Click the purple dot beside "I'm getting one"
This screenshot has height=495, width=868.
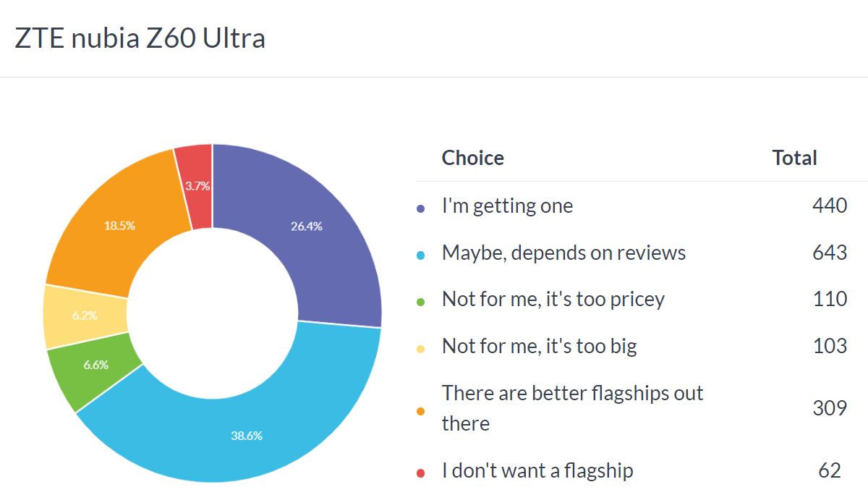tap(421, 208)
